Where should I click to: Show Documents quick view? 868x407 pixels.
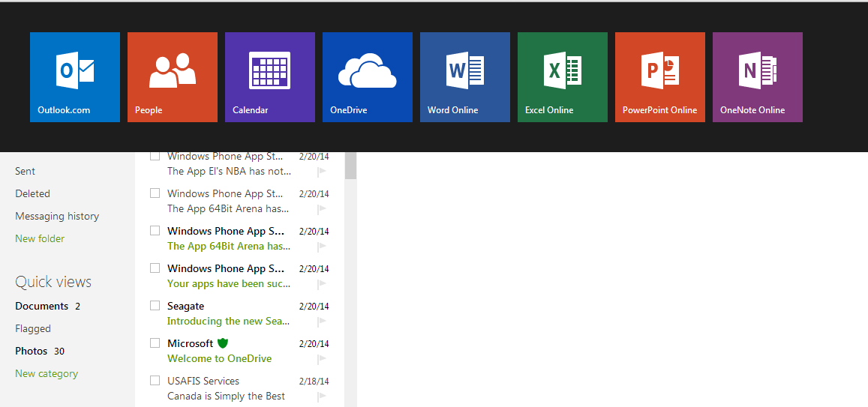(x=41, y=306)
